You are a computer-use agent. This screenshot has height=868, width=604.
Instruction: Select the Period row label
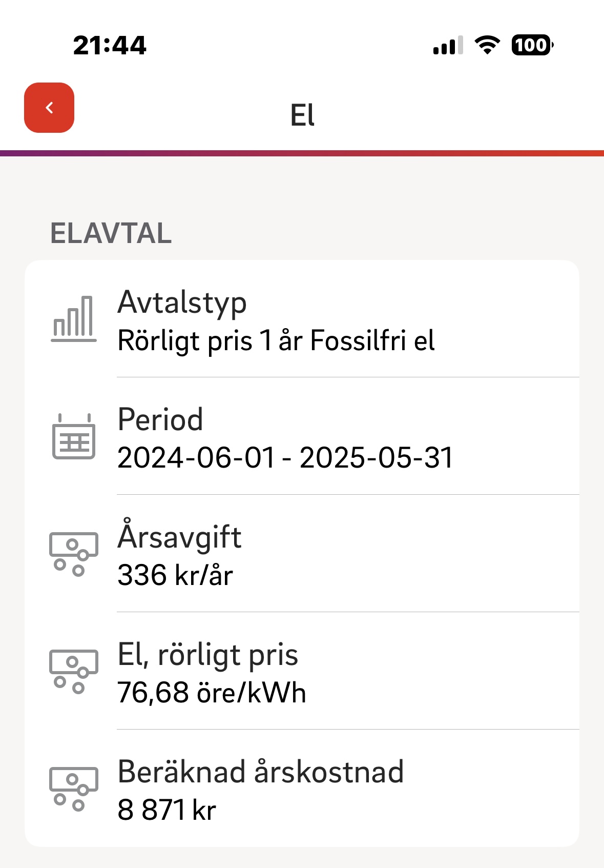[160, 419]
